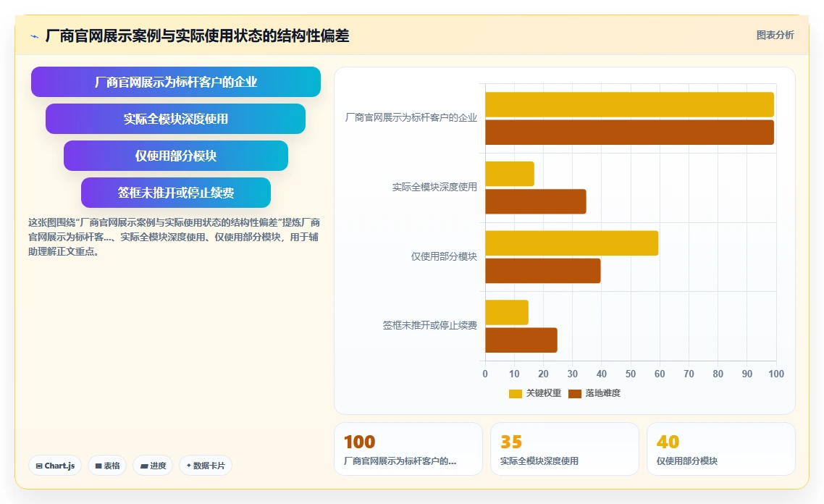Click the brown bar for 签框未推开或停止续费

pos(521,340)
